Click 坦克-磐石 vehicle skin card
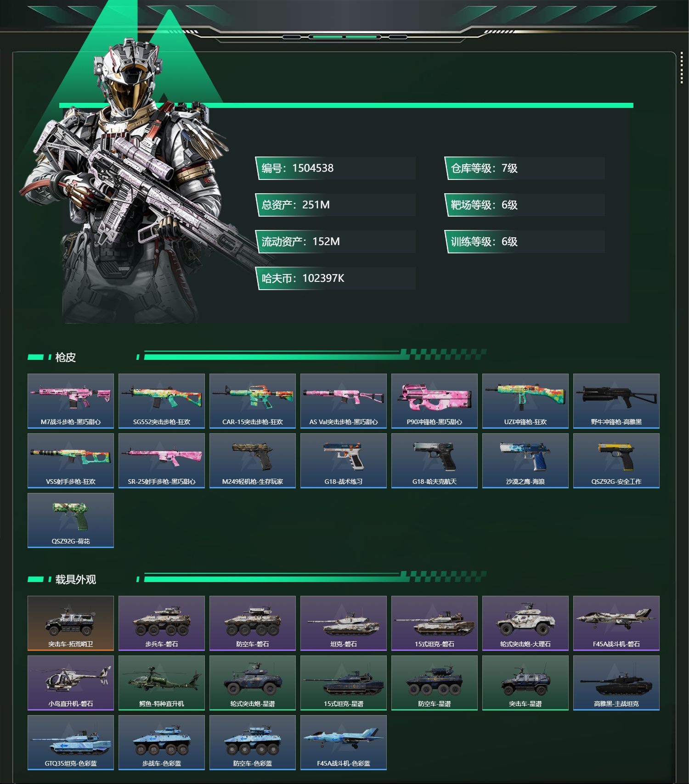 [344, 623]
